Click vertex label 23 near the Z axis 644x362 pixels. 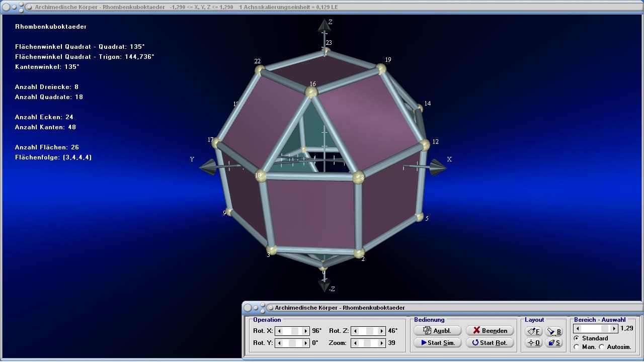pyautogui.click(x=329, y=43)
